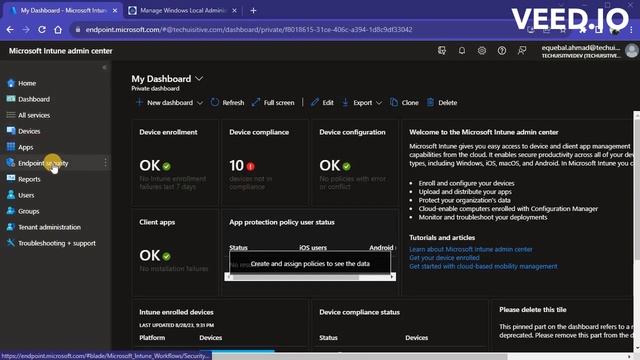The image size is (640, 360).
Task: Click Intune enrolled devices tile heading
Action: (x=176, y=312)
